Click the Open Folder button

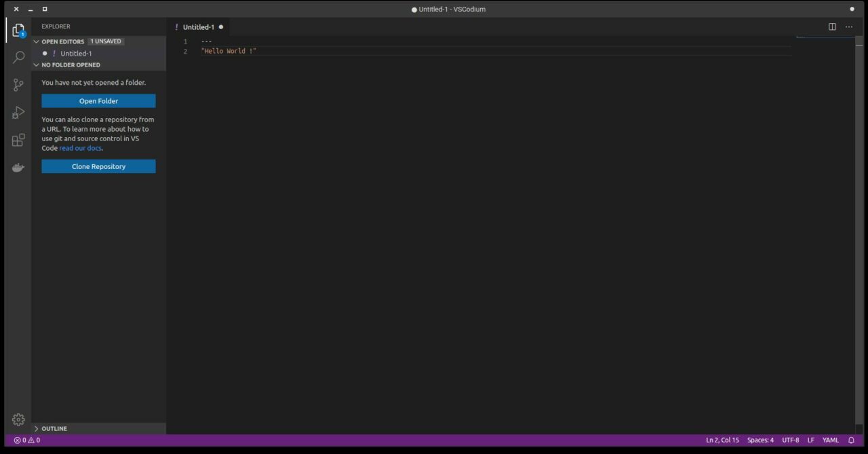click(98, 100)
